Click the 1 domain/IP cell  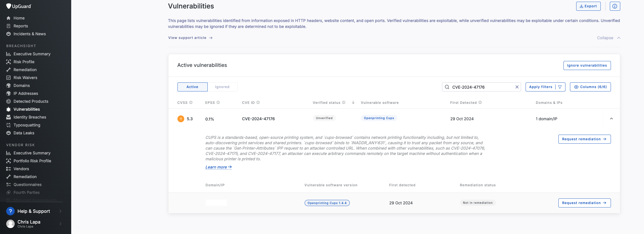(547, 119)
